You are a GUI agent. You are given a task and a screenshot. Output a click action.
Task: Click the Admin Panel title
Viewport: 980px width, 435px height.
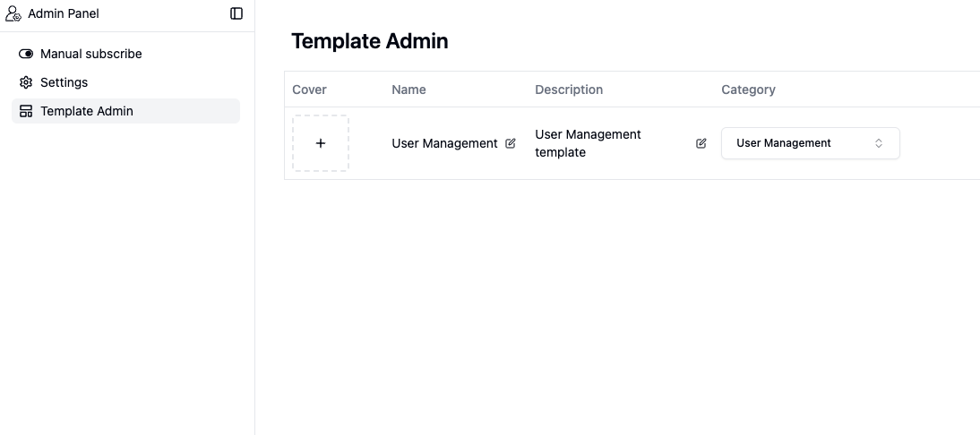63,13
